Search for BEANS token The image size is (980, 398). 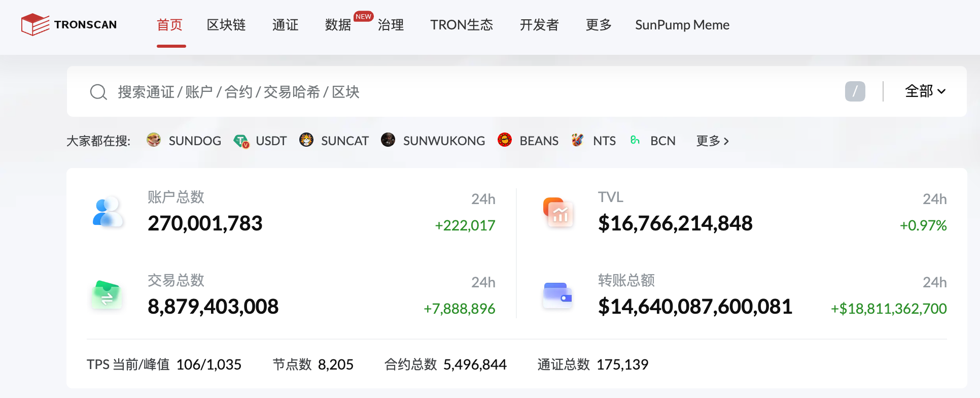[539, 141]
